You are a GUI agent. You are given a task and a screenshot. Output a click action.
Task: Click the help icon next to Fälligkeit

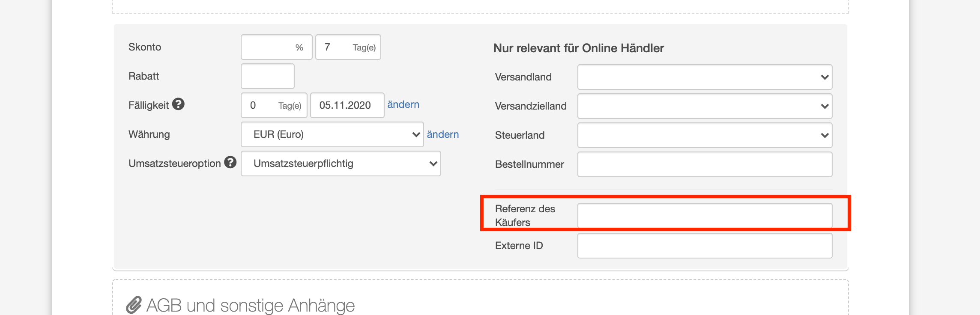click(178, 104)
